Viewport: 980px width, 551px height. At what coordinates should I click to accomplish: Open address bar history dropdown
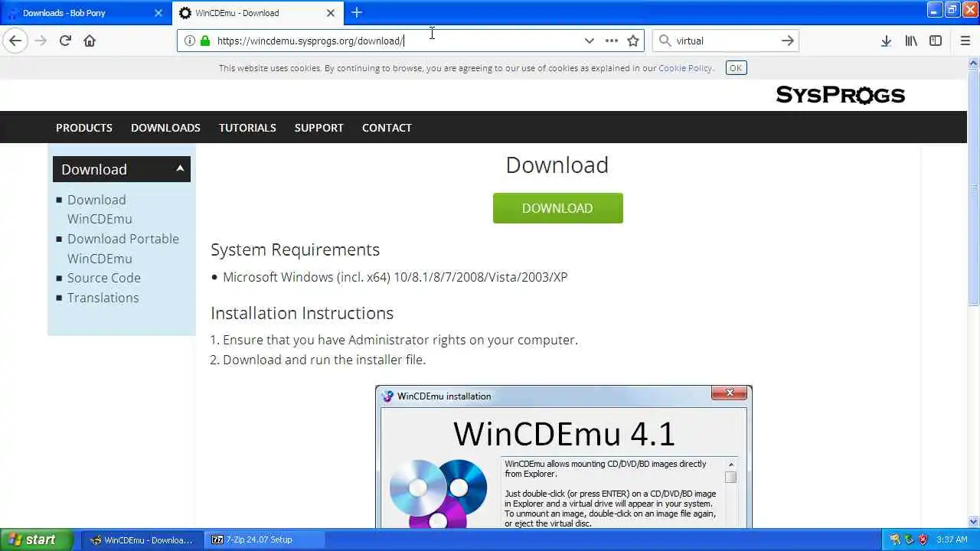(x=589, y=41)
